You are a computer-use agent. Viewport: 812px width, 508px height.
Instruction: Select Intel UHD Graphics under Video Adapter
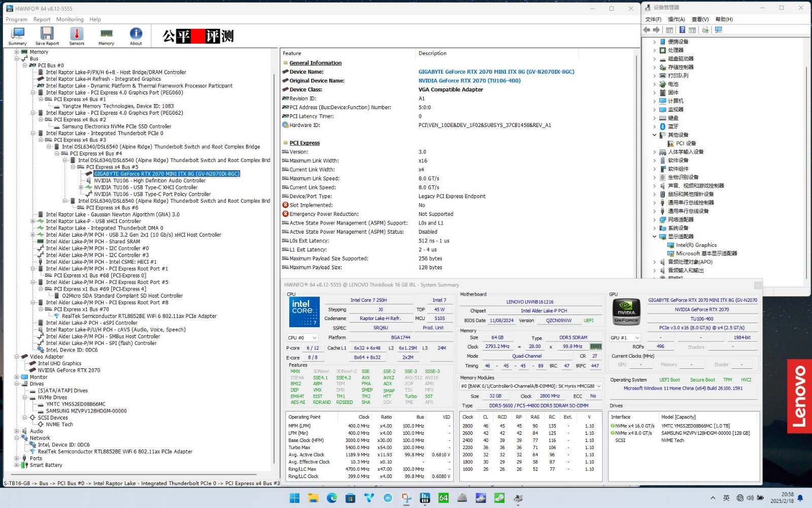59,364
